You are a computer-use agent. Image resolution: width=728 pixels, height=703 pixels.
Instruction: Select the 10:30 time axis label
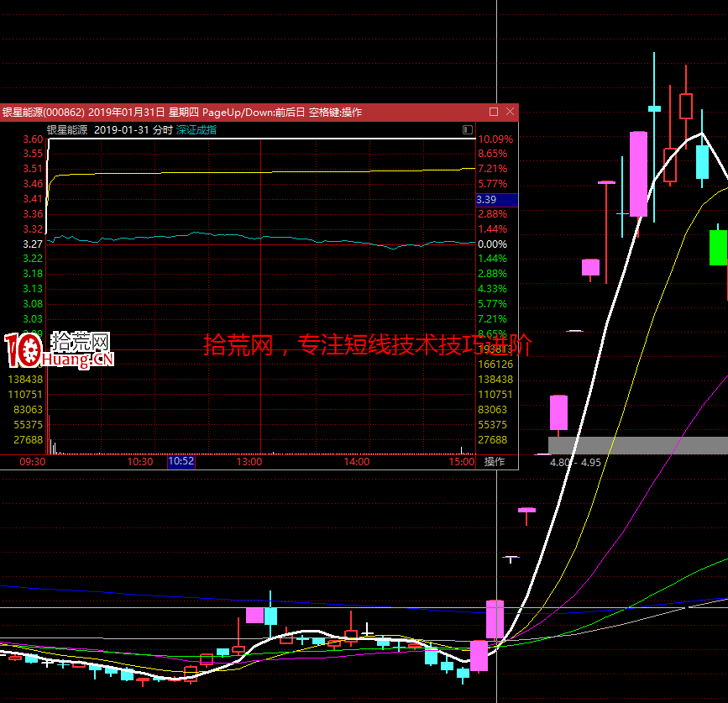pos(139,462)
